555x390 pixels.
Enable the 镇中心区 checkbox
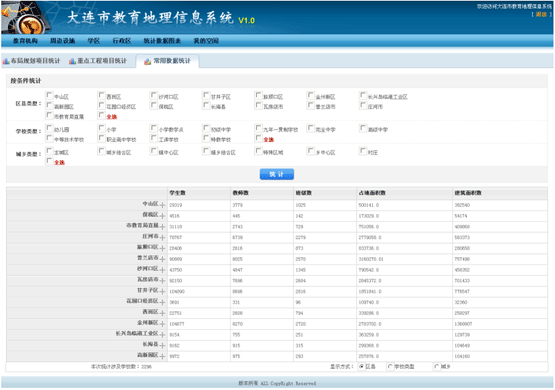[154, 151]
